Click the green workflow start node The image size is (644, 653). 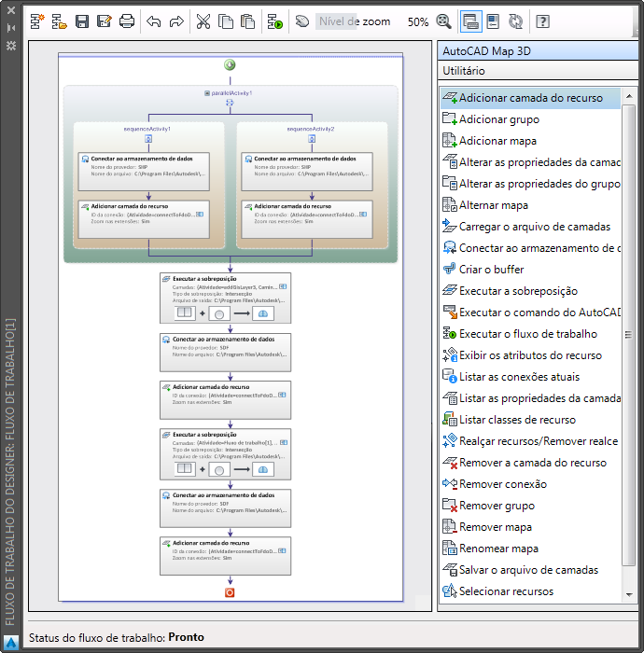pyautogui.click(x=230, y=65)
